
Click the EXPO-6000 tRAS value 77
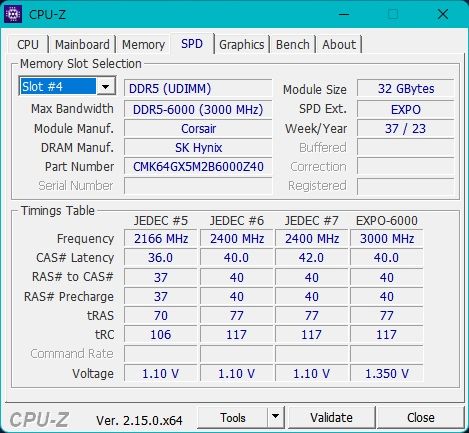[387, 315]
